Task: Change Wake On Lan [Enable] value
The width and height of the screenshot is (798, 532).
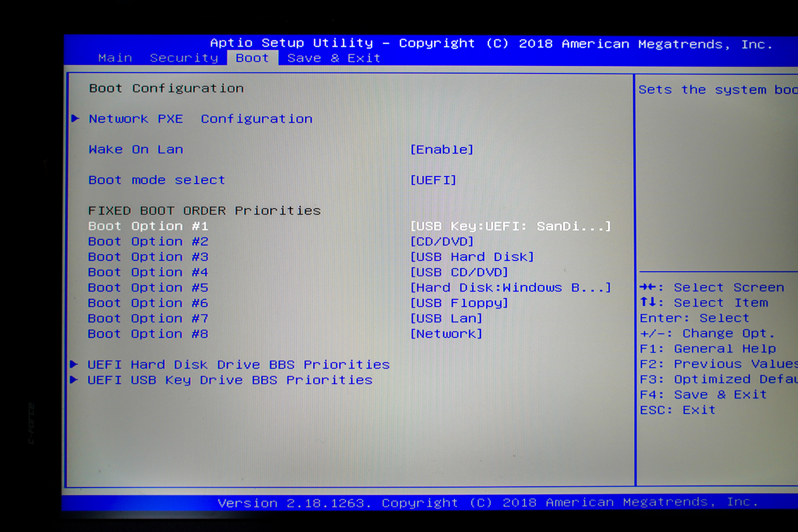Action: coord(442,150)
